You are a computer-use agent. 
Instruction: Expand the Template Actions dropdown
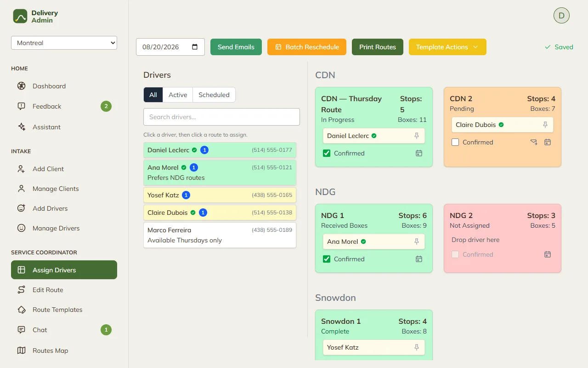tap(447, 47)
